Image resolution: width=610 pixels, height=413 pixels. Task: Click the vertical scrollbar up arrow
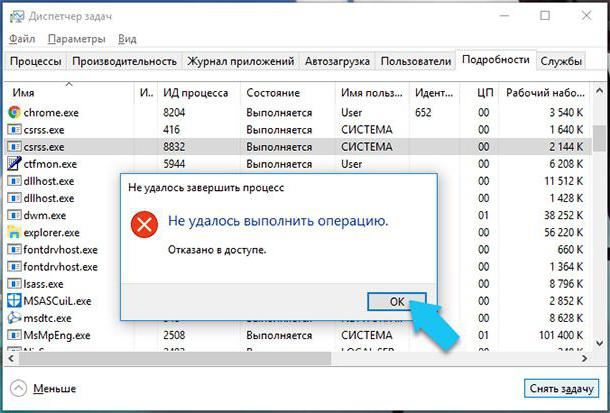(599, 92)
